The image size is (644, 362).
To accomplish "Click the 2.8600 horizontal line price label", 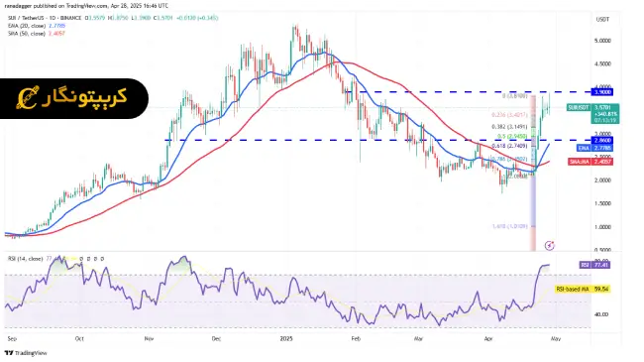I will [x=602, y=140].
